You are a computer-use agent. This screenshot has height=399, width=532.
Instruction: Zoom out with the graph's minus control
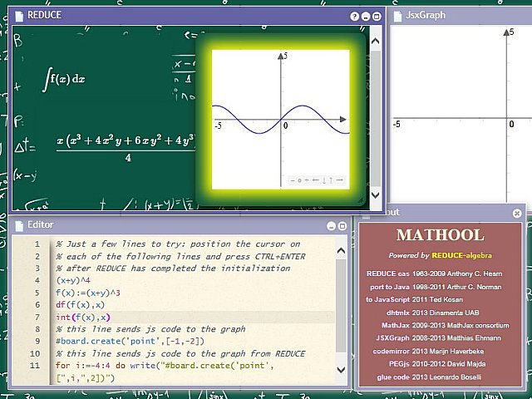click(293, 180)
